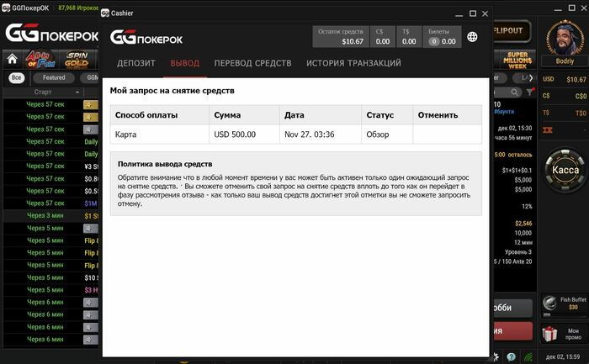Image resolution: width=589 pixels, height=364 pixels.
Task: Open the All-in or Fold game icon
Action: pyautogui.click(x=40, y=59)
